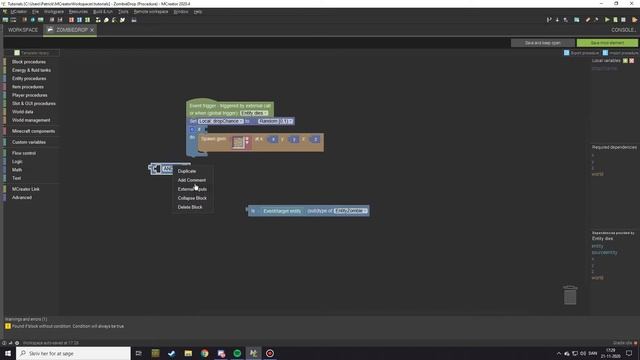Open the Remote workspace menu
The image size is (640, 360).
[x=151, y=12]
